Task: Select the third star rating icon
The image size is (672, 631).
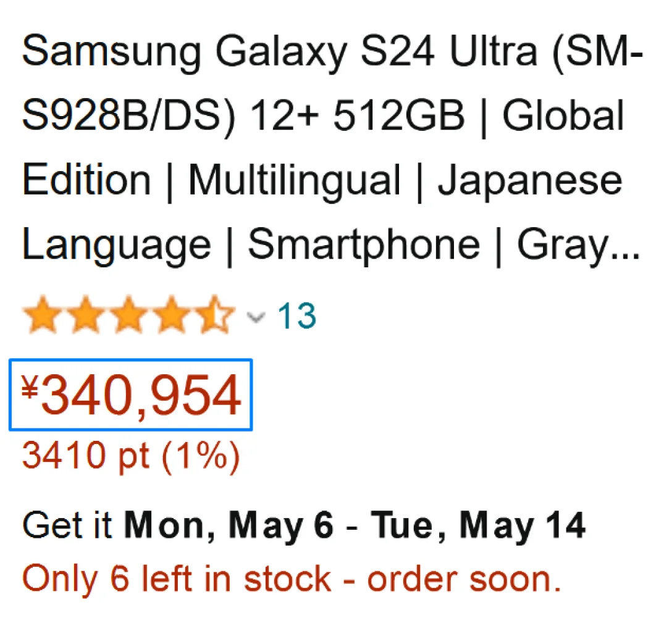Action: click(128, 315)
